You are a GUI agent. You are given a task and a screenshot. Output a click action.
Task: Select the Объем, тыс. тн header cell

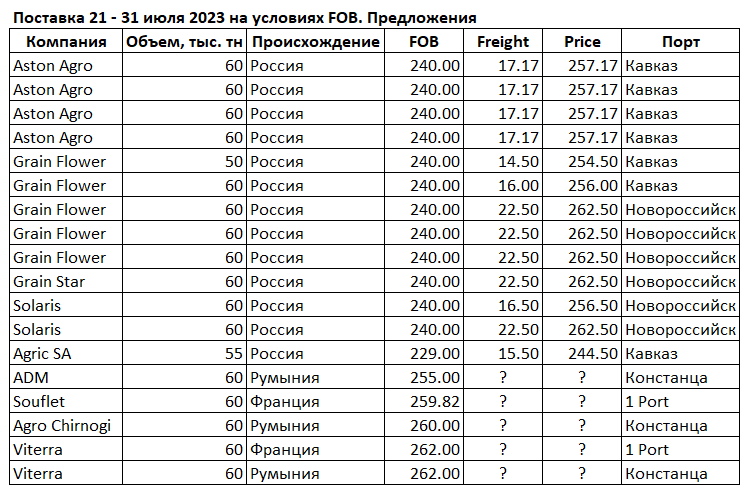(x=183, y=42)
